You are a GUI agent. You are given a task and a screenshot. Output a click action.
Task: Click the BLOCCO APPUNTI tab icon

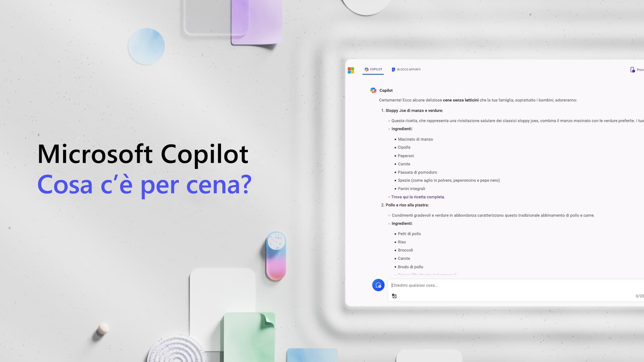click(x=393, y=69)
